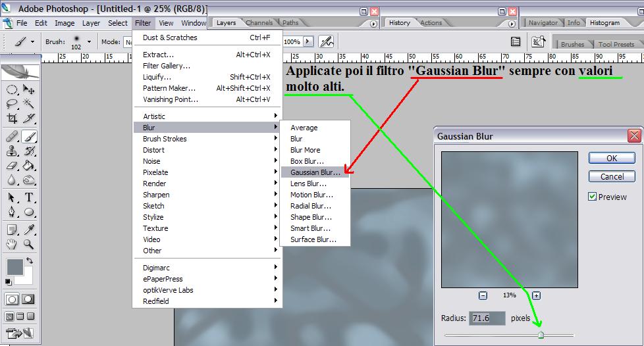Expand the Artistic filter submenu
The image size is (644, 346).
(x=208, y=116)
